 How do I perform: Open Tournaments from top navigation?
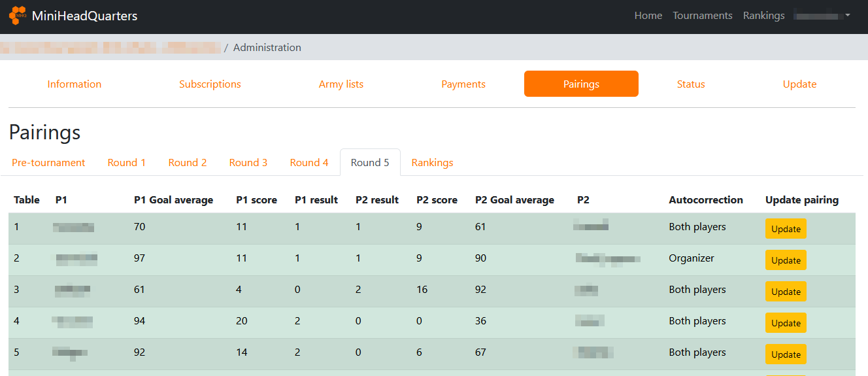(x=702, y=16)
